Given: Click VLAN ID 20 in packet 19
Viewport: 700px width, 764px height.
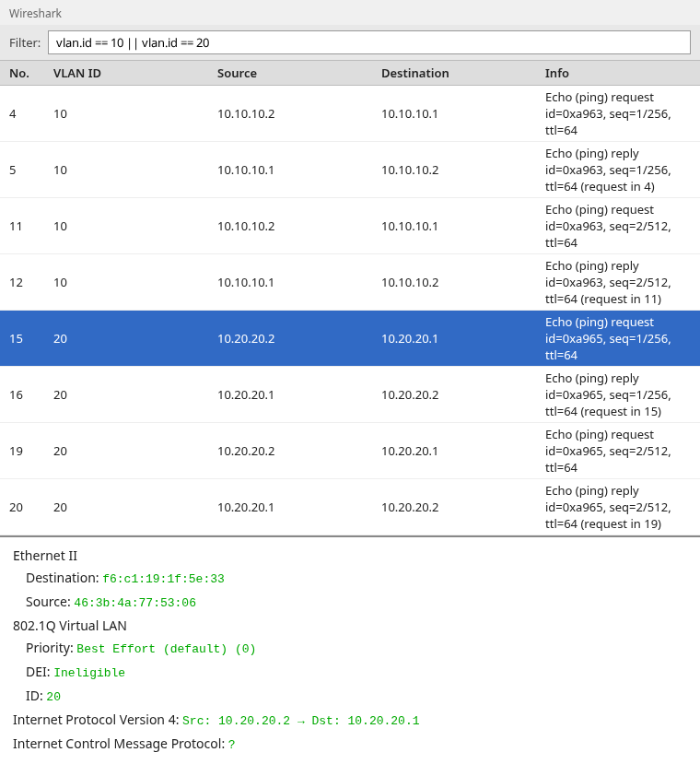Looking at the screenshot, I should (x=61, y=452).
